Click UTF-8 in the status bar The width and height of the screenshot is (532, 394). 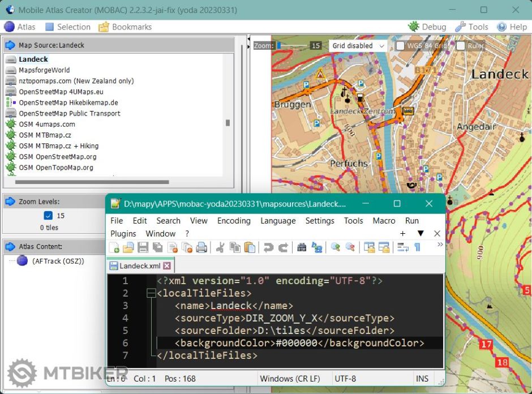point(345,377)
